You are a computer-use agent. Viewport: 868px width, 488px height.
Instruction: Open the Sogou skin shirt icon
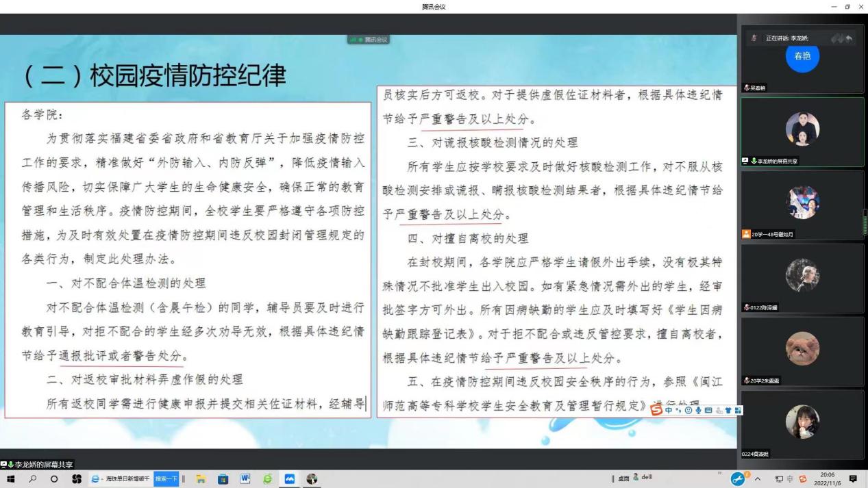(x=728, y=410)
